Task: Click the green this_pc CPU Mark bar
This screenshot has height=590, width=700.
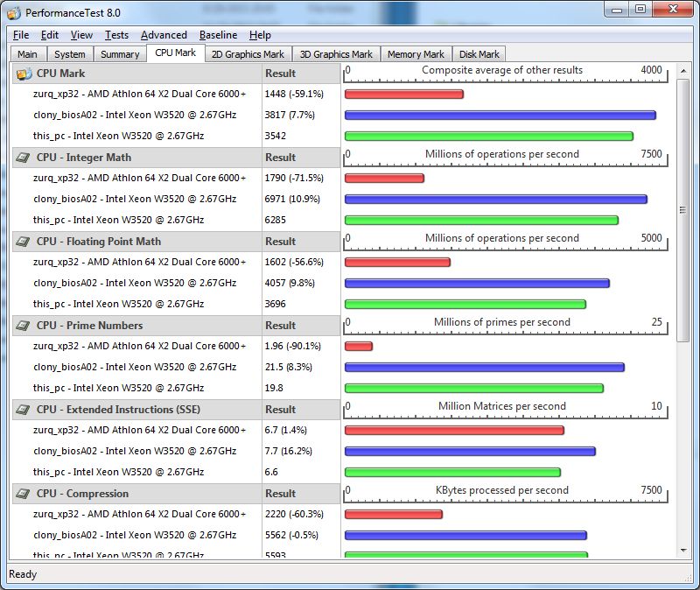Action: [x=489, y=137]
